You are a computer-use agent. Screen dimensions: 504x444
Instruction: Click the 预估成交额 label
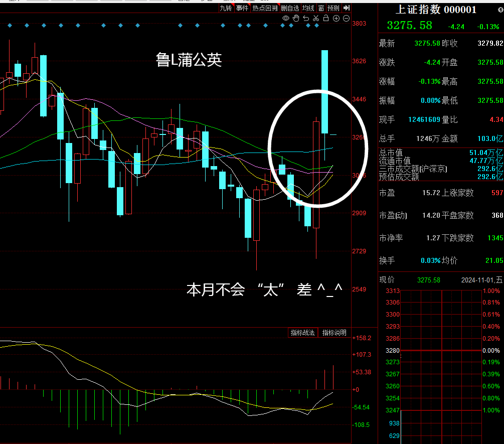point(399,177)
